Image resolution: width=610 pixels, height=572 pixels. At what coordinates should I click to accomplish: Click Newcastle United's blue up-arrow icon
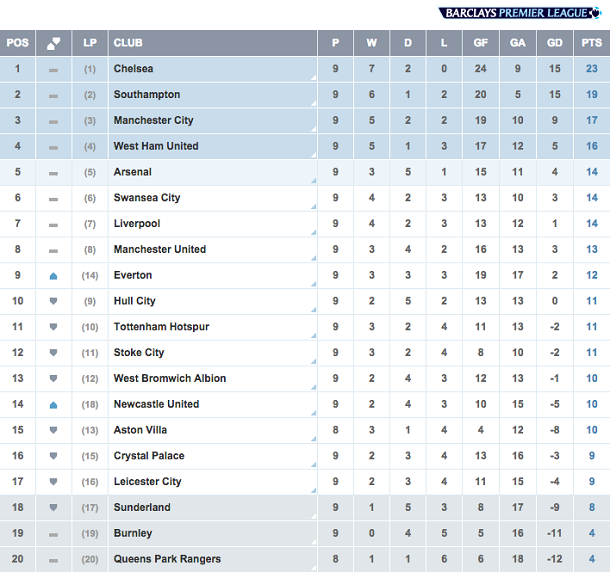(x=53, y=405)
